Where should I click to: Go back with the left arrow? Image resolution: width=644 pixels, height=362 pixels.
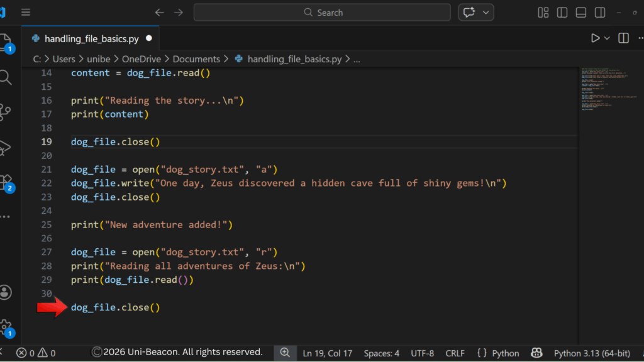coord(159,13)
